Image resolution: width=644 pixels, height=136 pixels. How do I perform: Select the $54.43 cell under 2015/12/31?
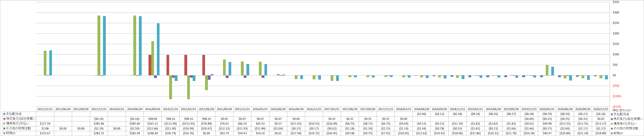pos(242,133)
